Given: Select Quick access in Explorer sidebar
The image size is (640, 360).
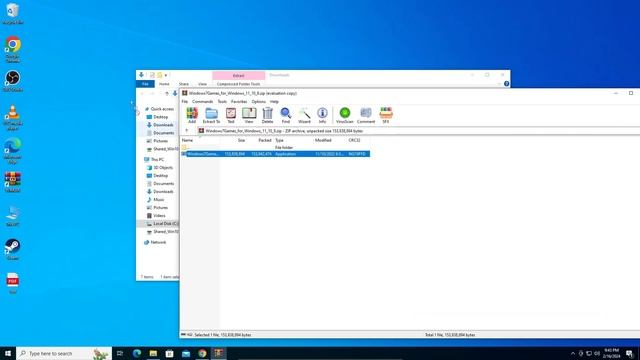Looking at the screenshot, I should pos(162,109).
